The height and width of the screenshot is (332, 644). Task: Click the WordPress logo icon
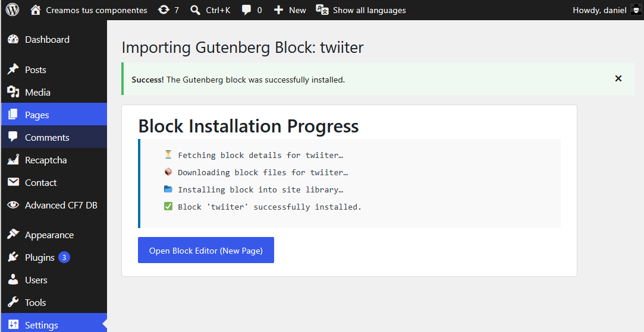(x=12, y=10)
